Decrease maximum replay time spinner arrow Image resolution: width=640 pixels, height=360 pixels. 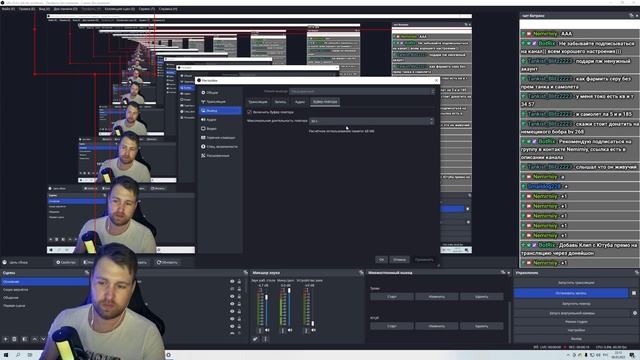point(431,123)
